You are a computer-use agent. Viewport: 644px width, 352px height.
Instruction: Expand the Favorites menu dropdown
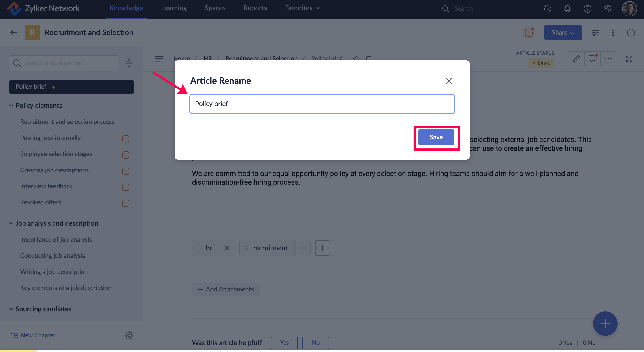pyautogui.click(x=302, y=8)
